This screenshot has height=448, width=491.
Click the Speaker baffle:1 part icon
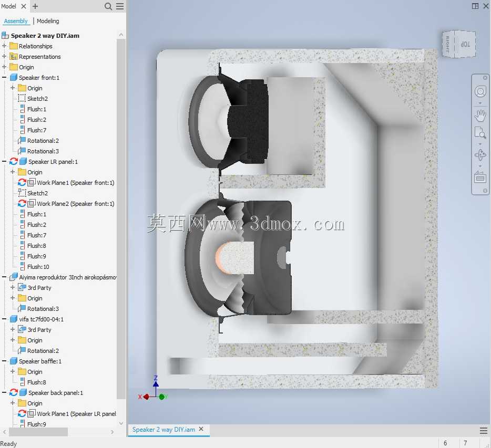tap(14, 361)
